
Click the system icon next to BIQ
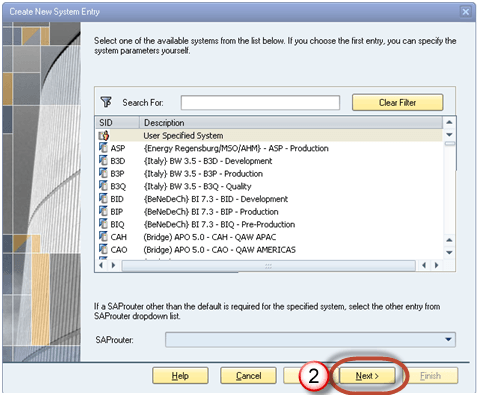(103, 224)
